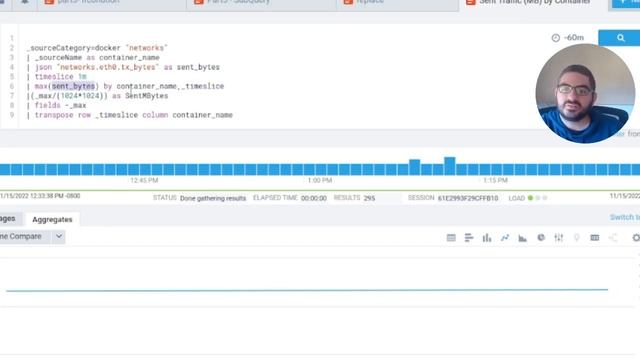Image resolution: width=640 pixels, height=360 pixels.
Task: Select the map pin chart icon
Action: 576,238
